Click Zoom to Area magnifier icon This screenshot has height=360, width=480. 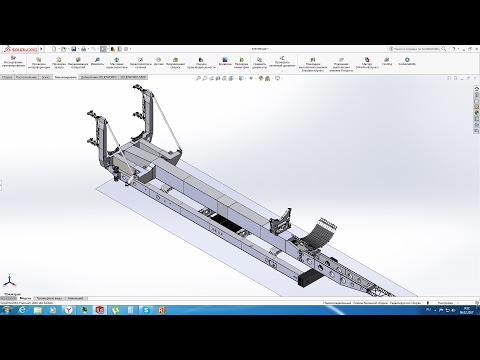click(205, 78)
